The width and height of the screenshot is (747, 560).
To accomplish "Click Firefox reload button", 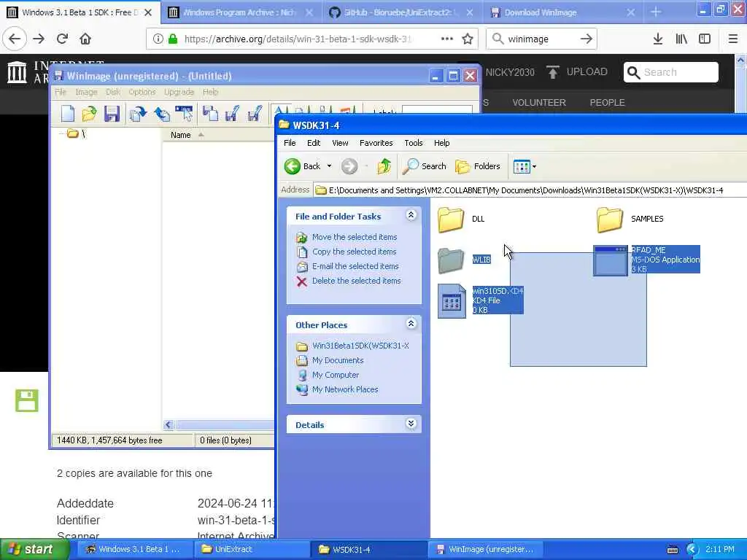I will tap(62, 39).
